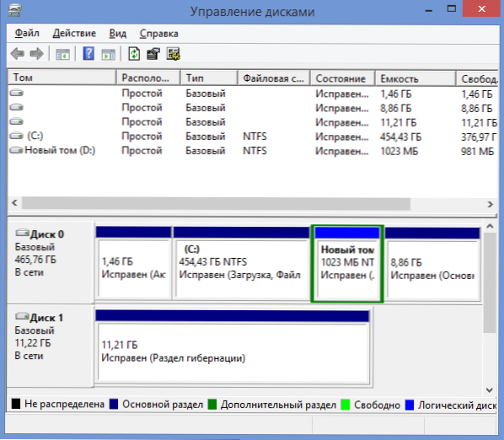The image size is (504, 440).
Task: Click the disk settings toolbar icon
Action: pyautogui.click(x=174, y=54)
